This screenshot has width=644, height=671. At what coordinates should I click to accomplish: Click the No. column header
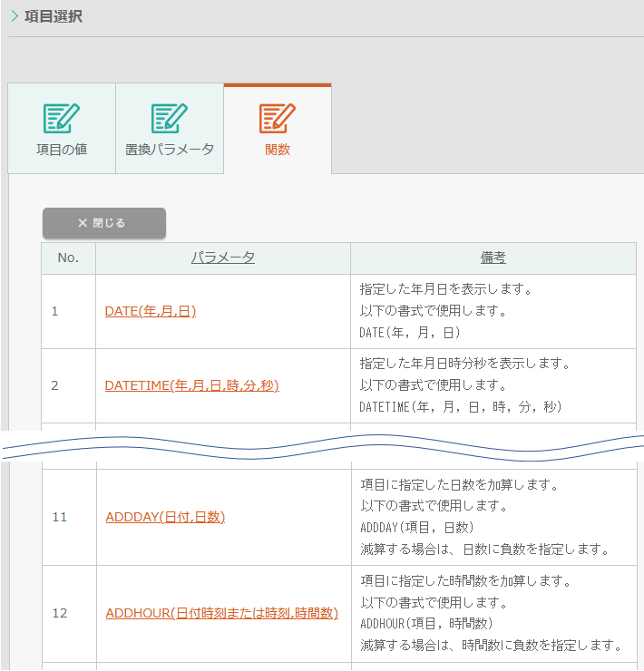[68, 258]
